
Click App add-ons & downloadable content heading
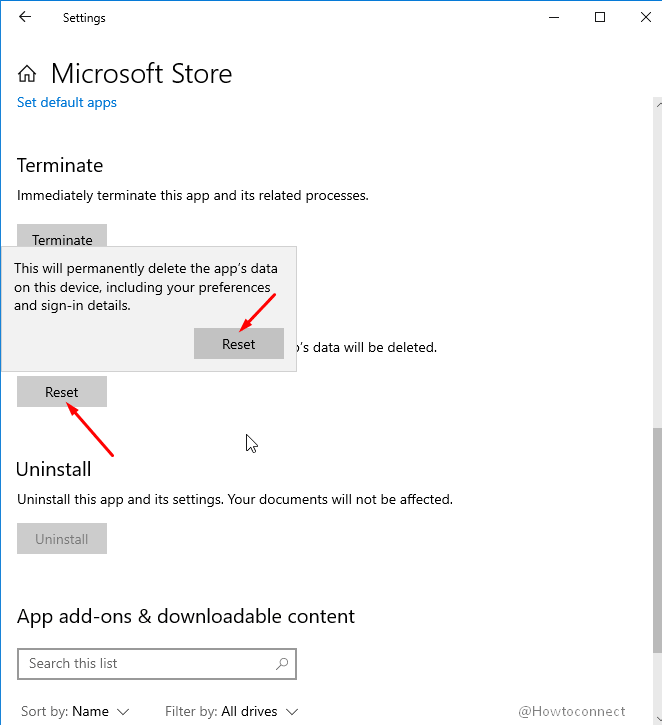[186, 616]
